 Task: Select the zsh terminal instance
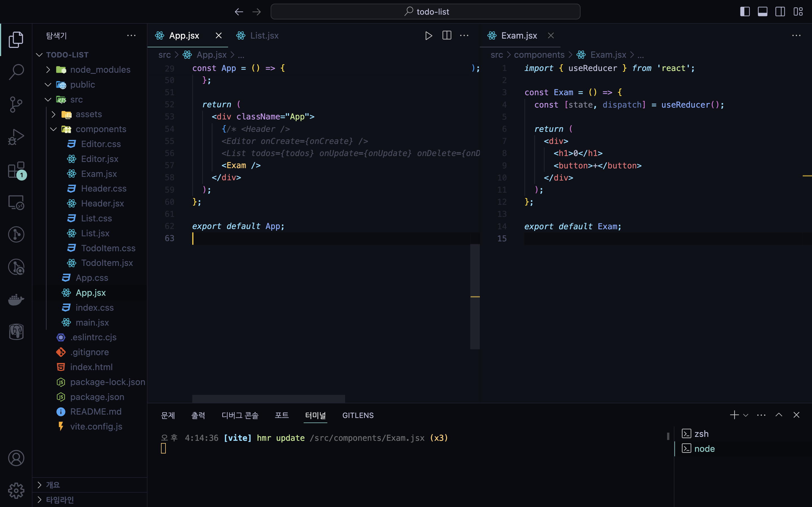point(701,434)
